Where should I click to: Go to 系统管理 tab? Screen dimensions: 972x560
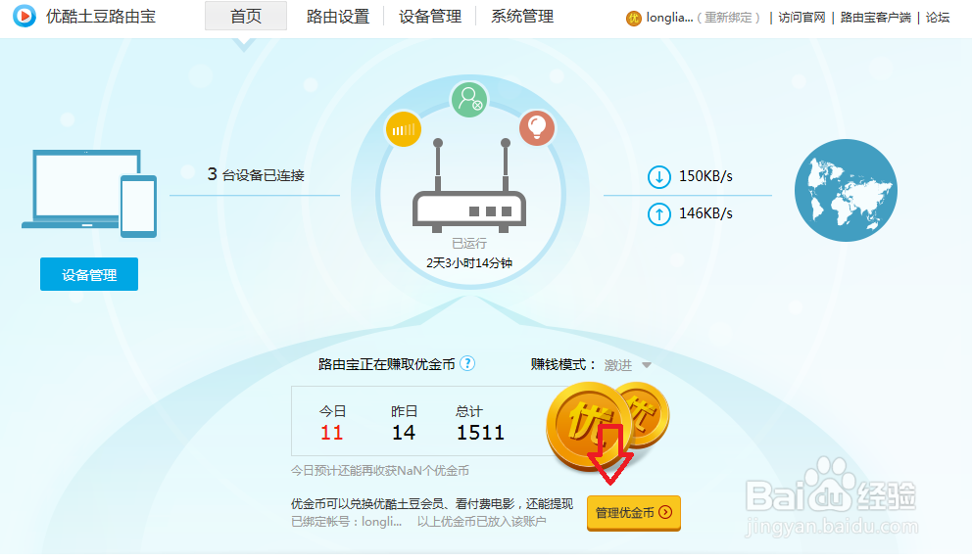coord(522,17)
